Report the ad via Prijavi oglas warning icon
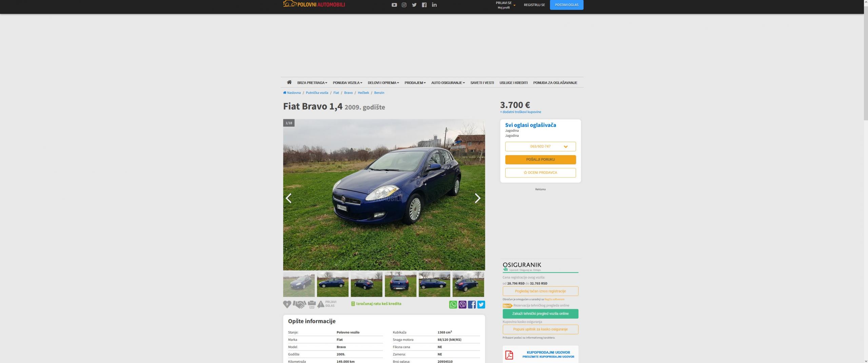Image resolution: width=868 pixels, height=363 pixels. point(321,304)
